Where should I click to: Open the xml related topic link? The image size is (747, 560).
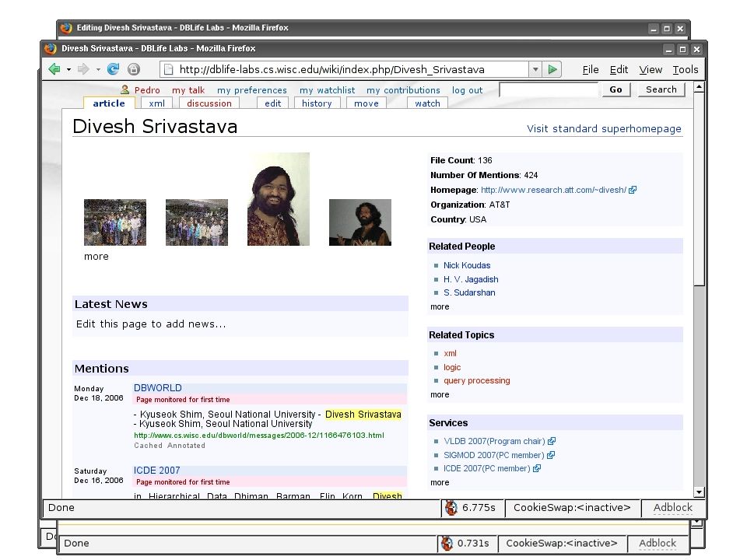coord(451,353)
